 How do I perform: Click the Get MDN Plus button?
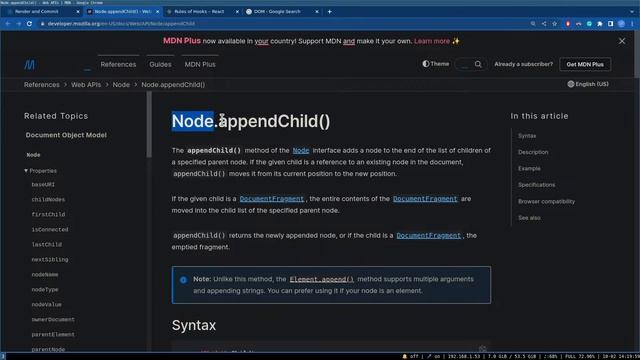pos(585,64)
